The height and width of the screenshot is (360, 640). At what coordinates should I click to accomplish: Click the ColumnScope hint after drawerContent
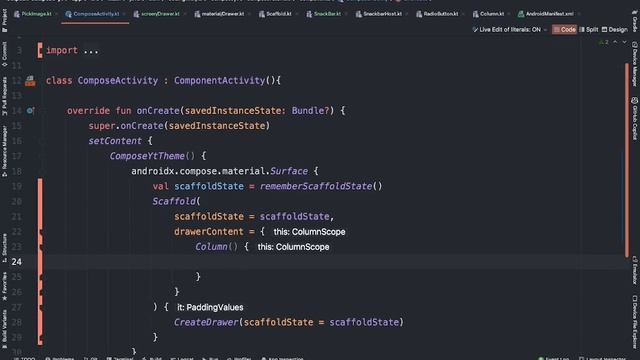[309, 232]
